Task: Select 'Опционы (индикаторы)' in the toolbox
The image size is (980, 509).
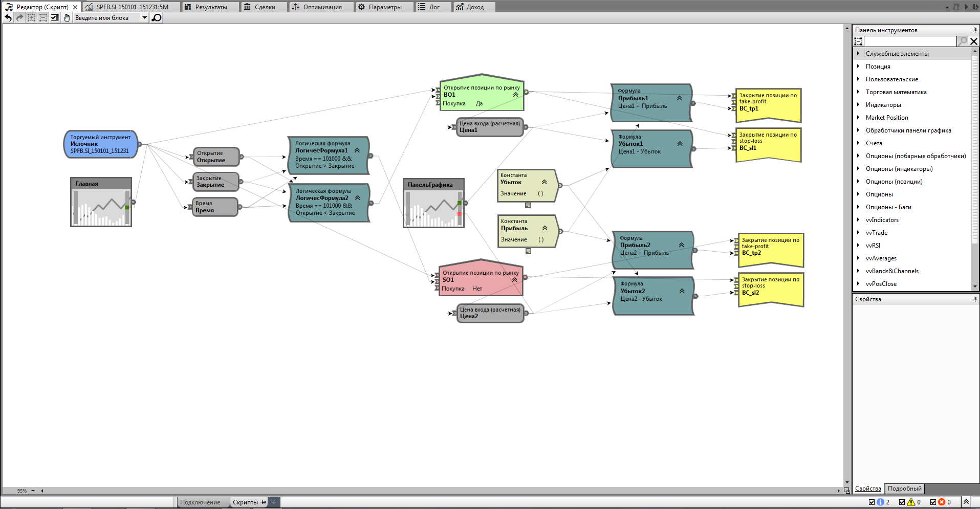Action: [899, 169]
